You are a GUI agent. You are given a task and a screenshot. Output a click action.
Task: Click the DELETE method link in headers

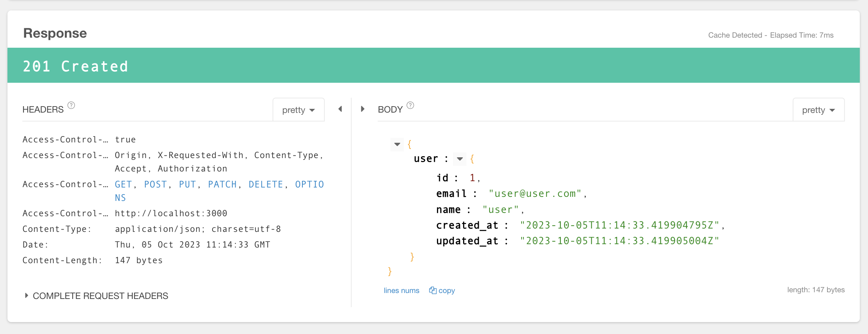265,185
